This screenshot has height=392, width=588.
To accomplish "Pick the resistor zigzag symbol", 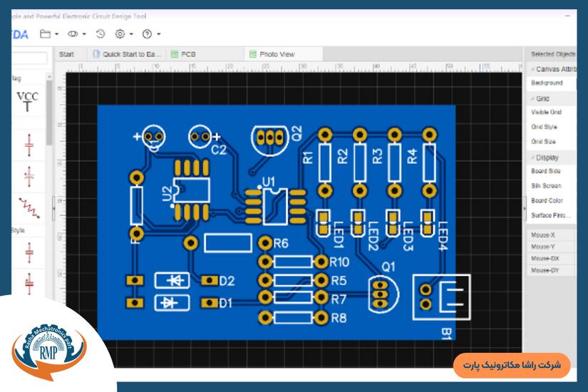I will coord(29,207).
